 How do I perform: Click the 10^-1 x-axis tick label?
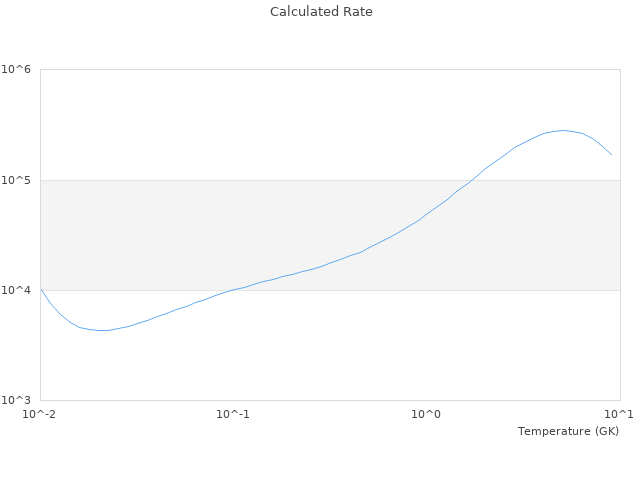click(233, 414)
